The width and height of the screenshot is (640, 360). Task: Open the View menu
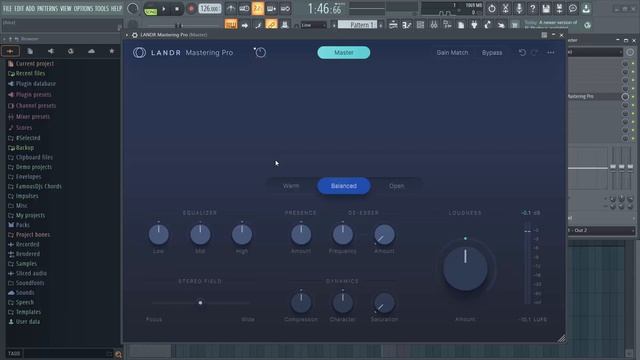pos(66,8)
